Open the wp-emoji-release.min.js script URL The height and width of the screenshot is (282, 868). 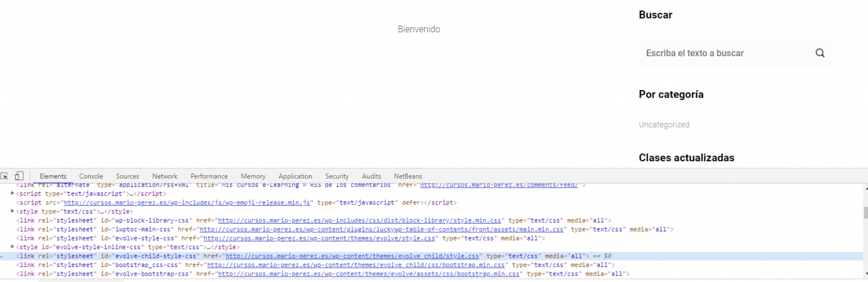click(x=188, y=203)
